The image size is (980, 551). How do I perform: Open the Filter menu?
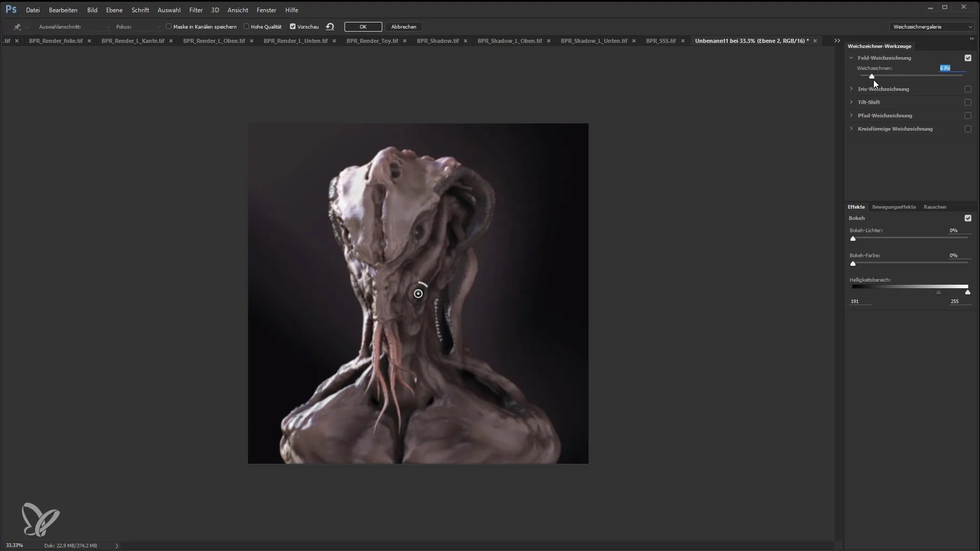(x=196, y=10)
